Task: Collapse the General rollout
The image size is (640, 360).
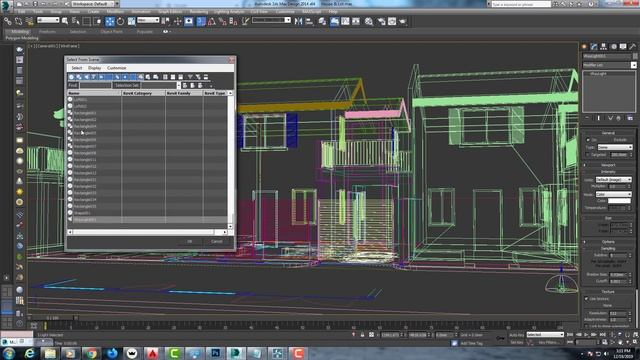Action: pyautogui.click(x=608, y=133)
